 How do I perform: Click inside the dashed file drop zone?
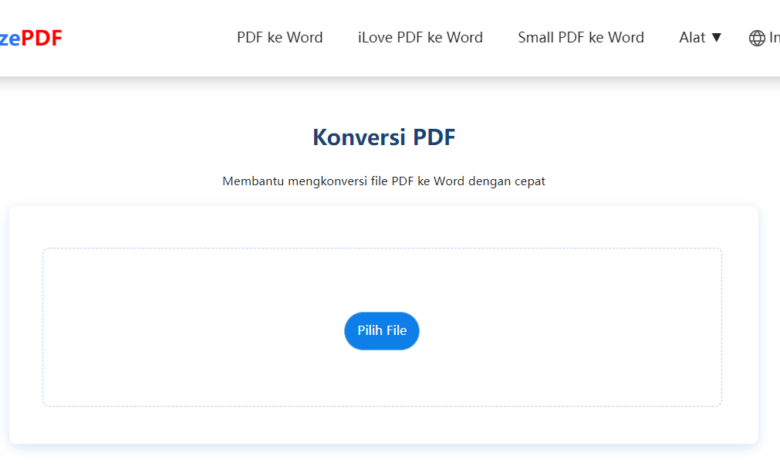382,279
